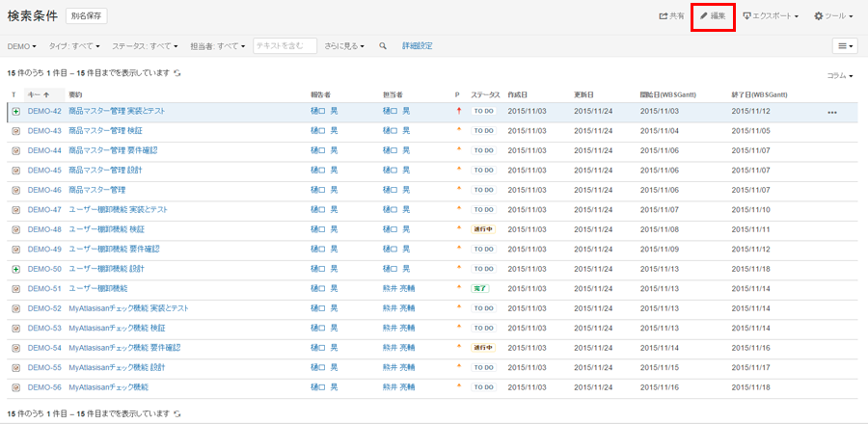This screenshot has height=424, width=868.
Task: Open the actions ellipsis for DEMO-42
Action: click(832, 112)
